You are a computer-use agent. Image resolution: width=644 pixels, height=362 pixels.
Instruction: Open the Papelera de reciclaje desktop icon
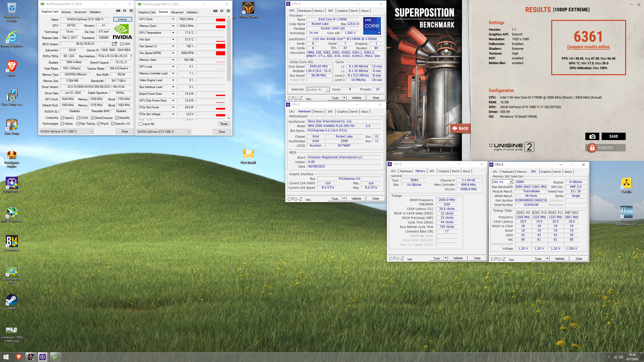(12, 12)
